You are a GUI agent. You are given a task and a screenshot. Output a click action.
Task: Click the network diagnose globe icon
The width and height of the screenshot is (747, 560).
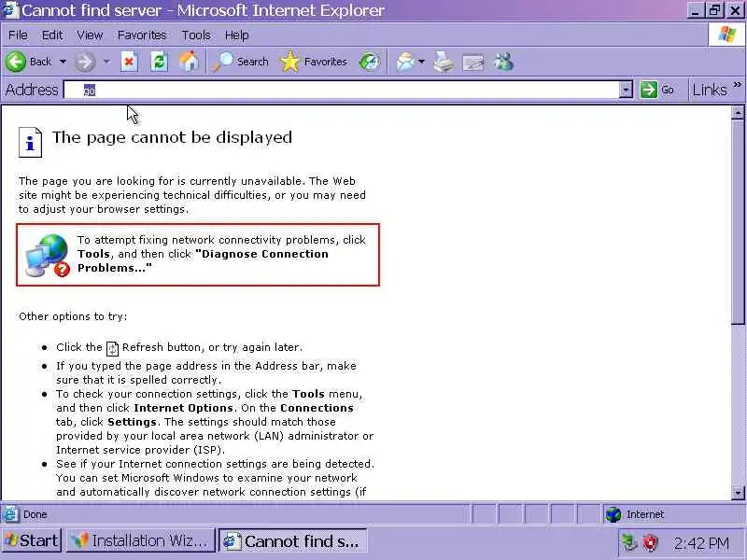tap(48, 255)
